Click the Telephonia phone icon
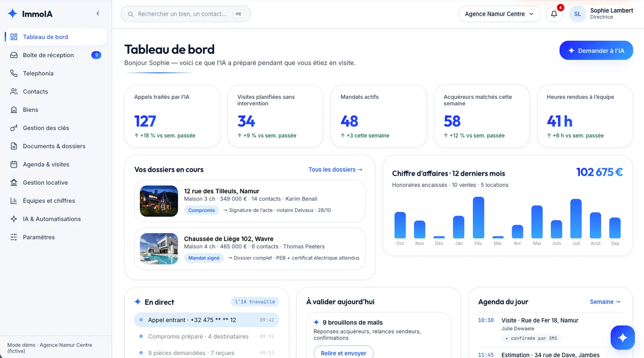The width and height of the screenshot is (644, 358). click(14, 73)
